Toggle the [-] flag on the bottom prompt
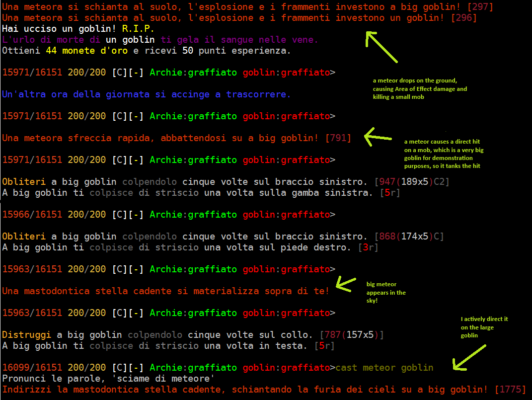The height and width of the screenshot is (400, 532). tap(135, 367)
